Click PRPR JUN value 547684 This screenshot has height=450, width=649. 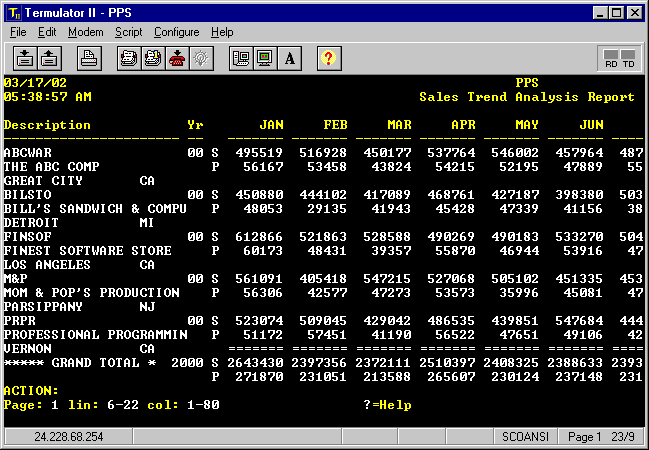[x=579, y=321]
